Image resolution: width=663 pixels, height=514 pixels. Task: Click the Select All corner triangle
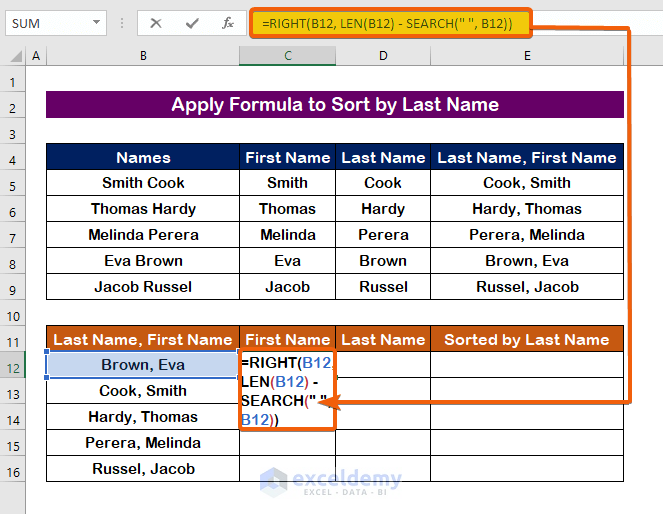coord(14,57)
